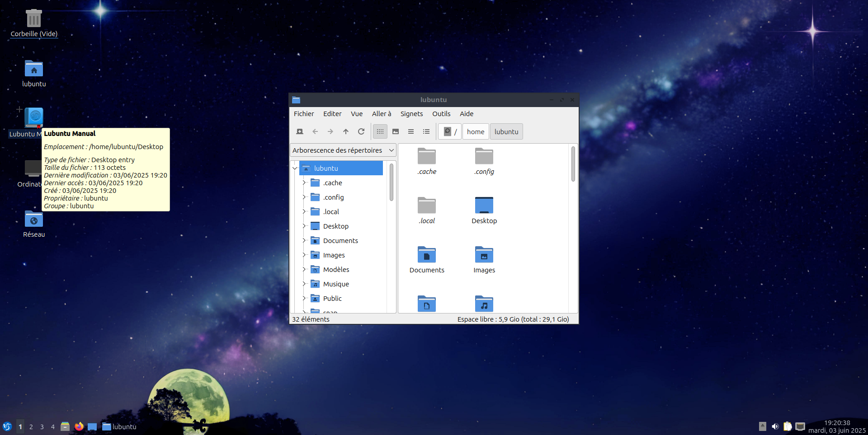Expand the .config folder in tree
The width and height of the screenshot is (868, 435).
[304, 197]
